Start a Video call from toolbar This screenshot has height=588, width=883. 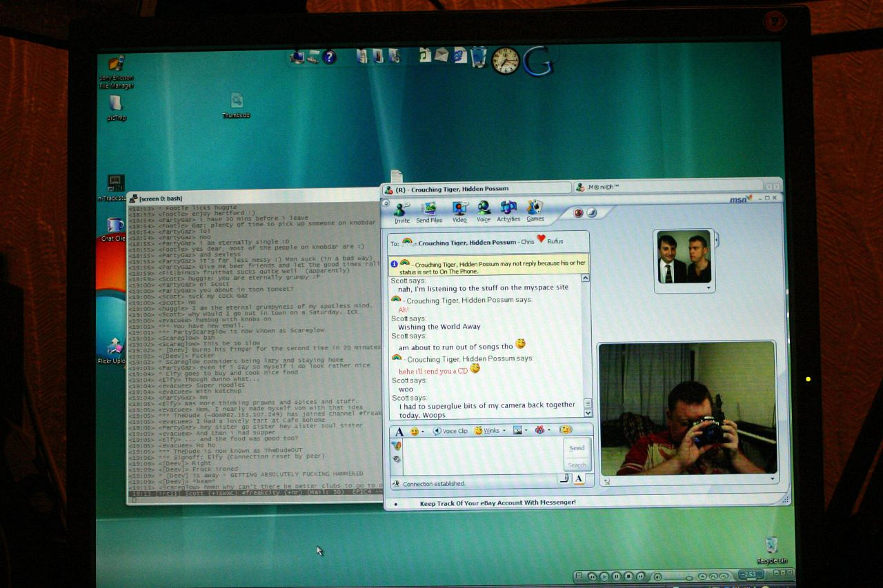click(x=459, y=210)
